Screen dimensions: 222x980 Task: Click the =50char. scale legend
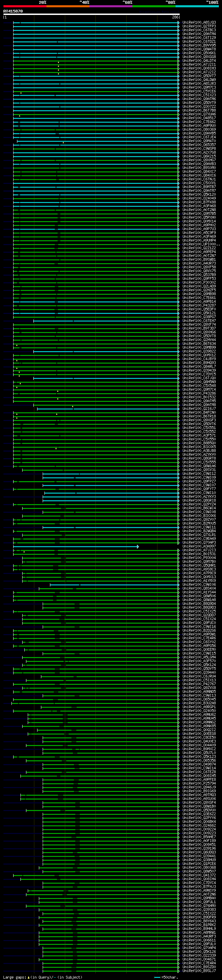(165, 977)
